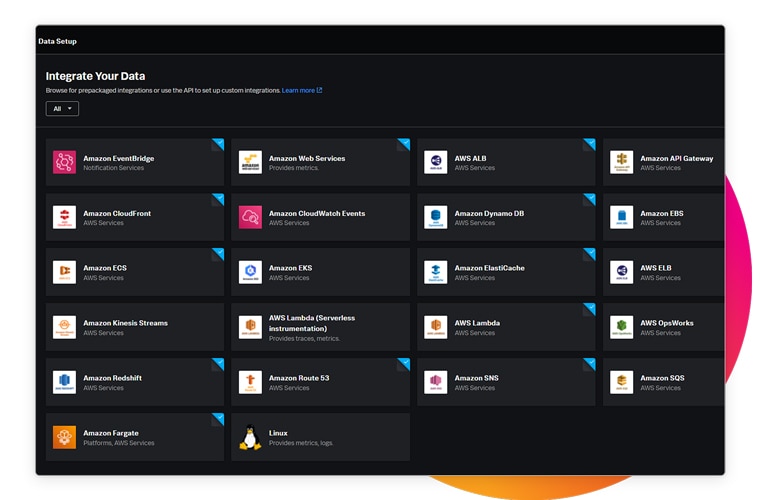Screen dimensions: 760x500
Task: Click the Amazon EBS title text
Action: click(x=662, y=213)
